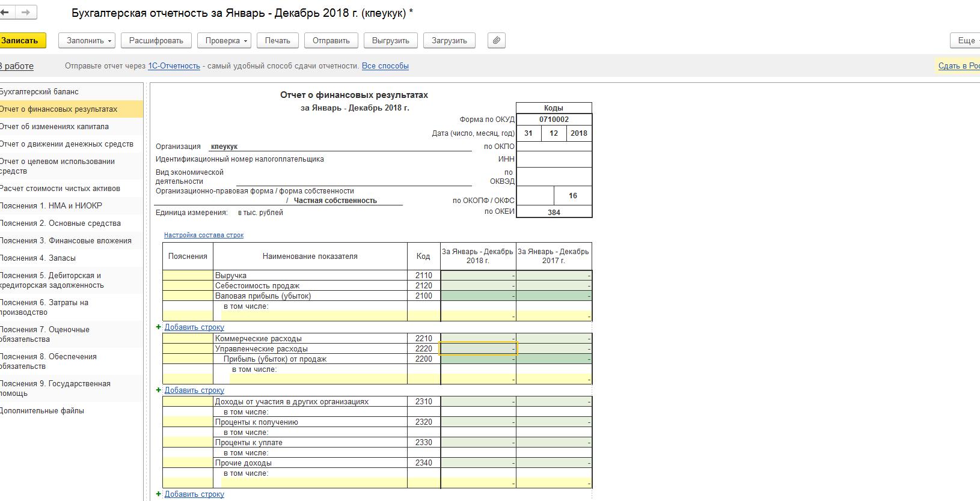Click the по ОКПО code field
Viewport: 980px width, 501px height.
click(x=554, y=147)
